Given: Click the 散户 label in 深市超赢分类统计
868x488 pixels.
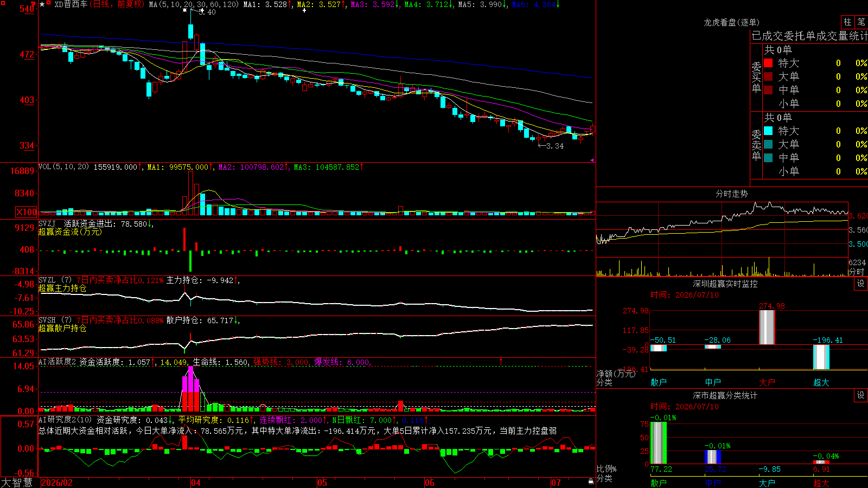Looking at the screenshot, I should click(x=658, y=483).
